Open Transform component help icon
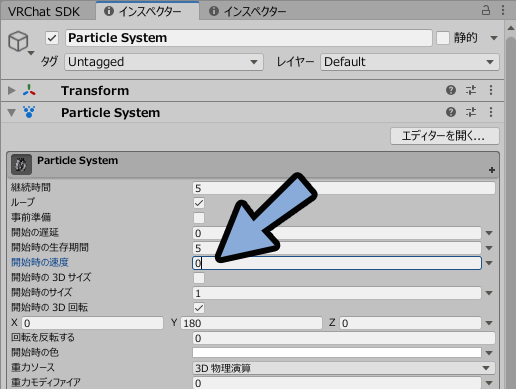Viewport: 516px width, 389px height. point(451,90)
